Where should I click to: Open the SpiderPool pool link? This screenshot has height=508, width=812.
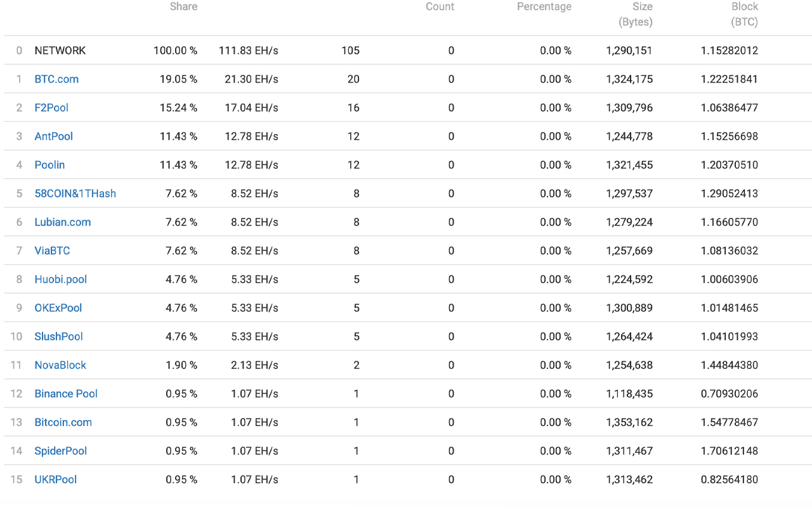pyautogui.click(x=60, y=450)
